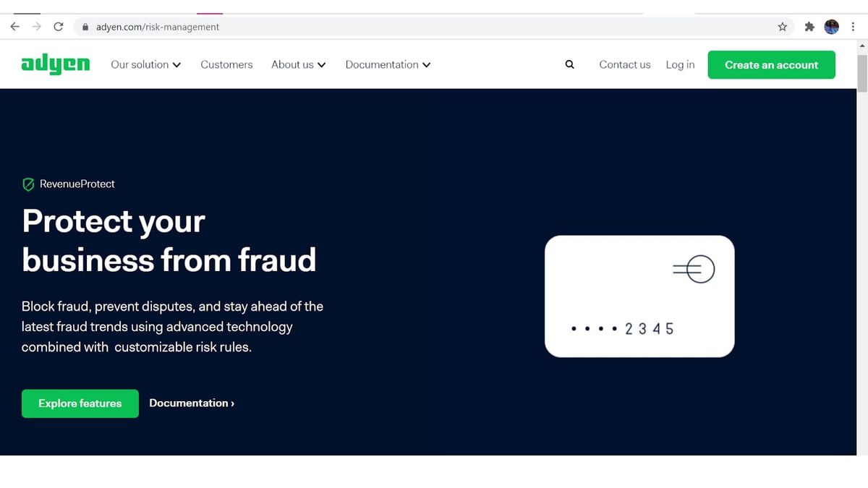Open the browser extensions puzzle icon
868x488 pixels.
pos(809,26)
